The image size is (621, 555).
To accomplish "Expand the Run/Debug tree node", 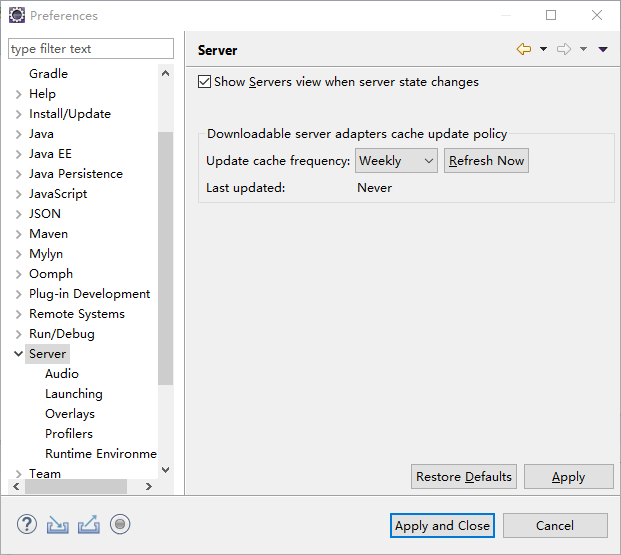I will point(18,334).
